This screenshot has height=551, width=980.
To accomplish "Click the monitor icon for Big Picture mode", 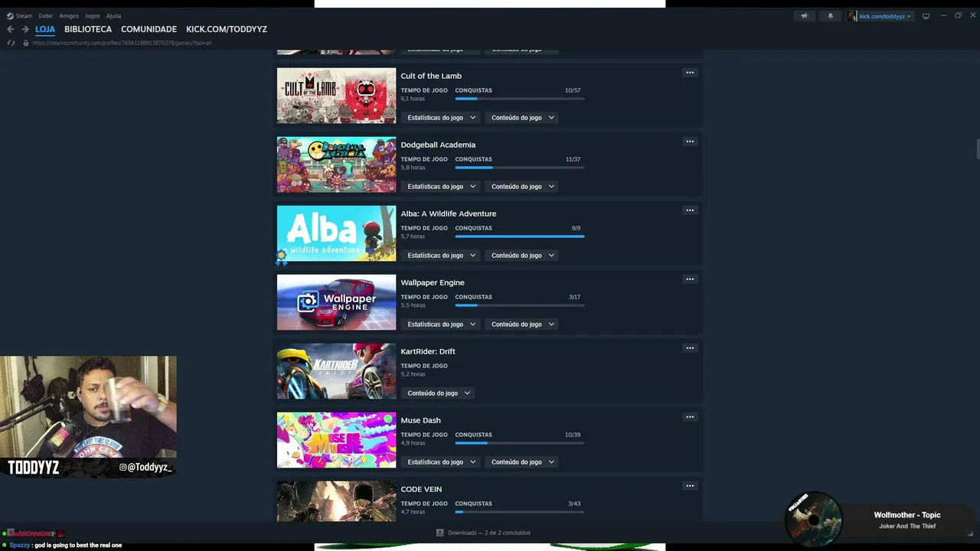I will click(926, 16).
